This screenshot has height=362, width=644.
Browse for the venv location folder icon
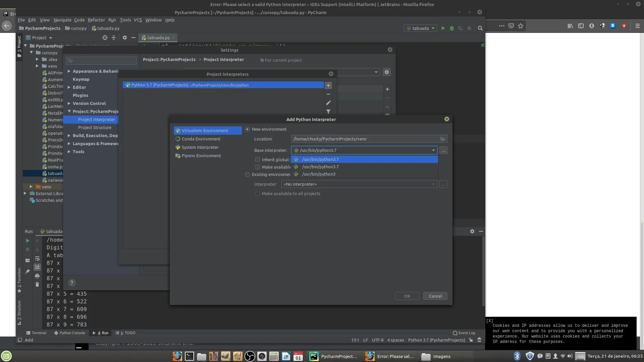(x=443, y=139)
